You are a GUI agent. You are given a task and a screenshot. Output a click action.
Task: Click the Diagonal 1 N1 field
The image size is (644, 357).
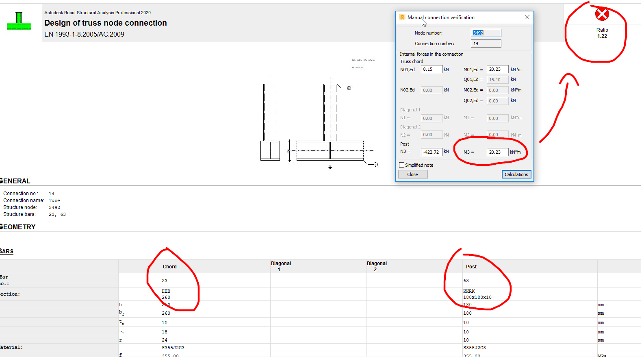[x=432, y=118]
